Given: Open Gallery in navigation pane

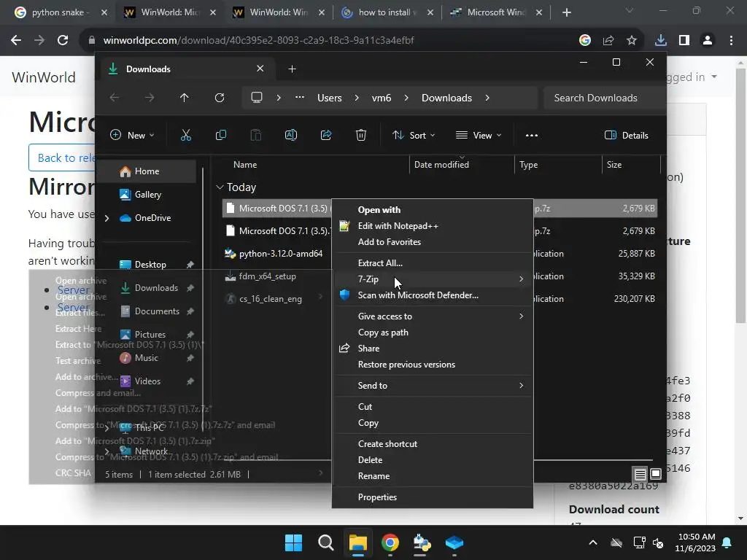Looking at the screenshot, I should (x=147, y=194).
